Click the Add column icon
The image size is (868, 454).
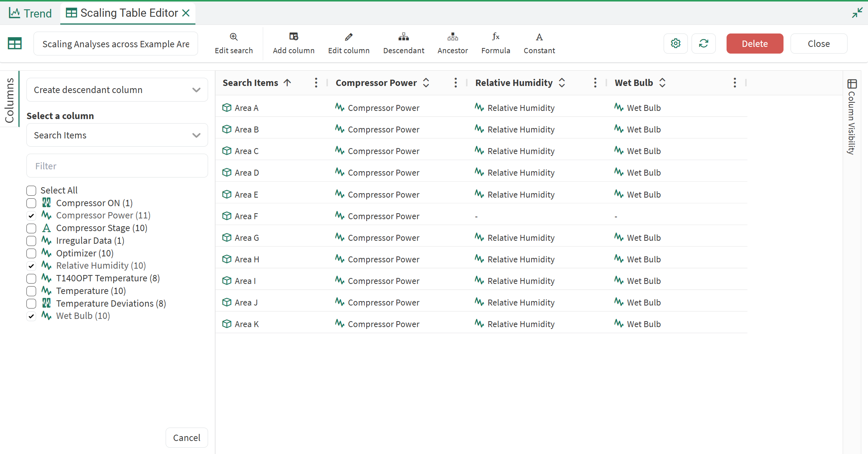[x=294, y=37]
